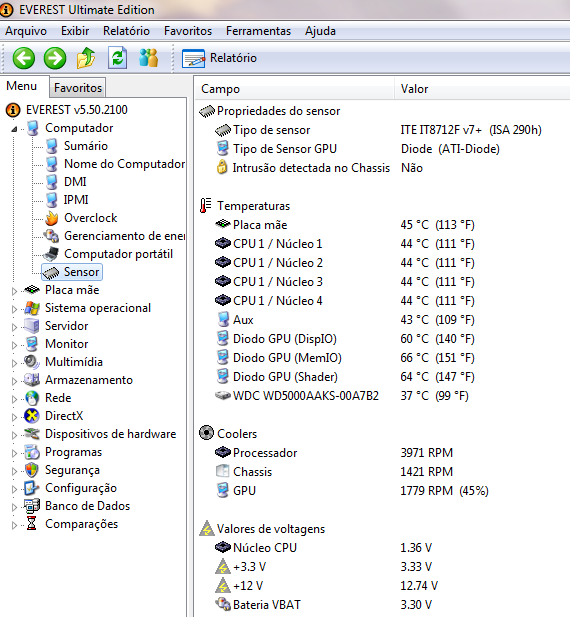
Task: Open the Relatório menu in menu bar
Action: [126, 31]
